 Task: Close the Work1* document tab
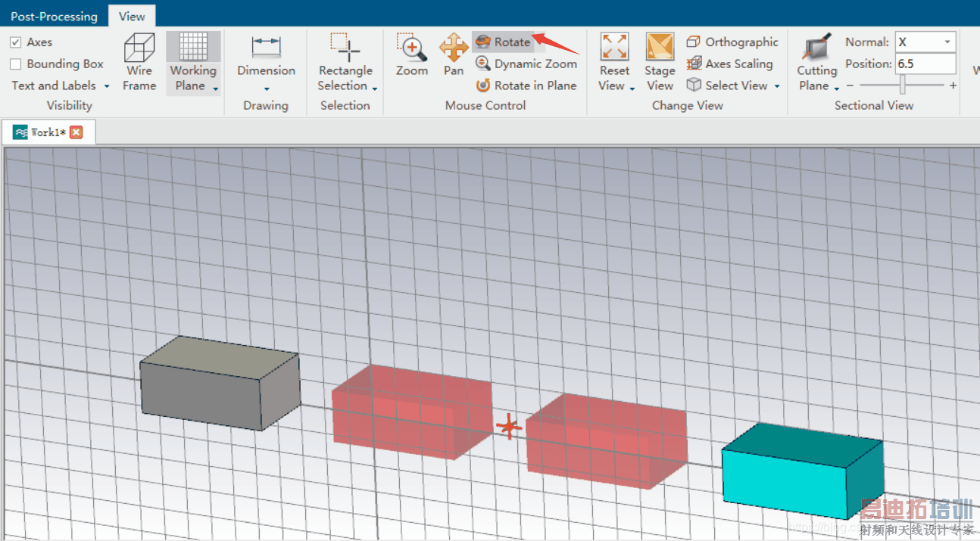(76, 133)
